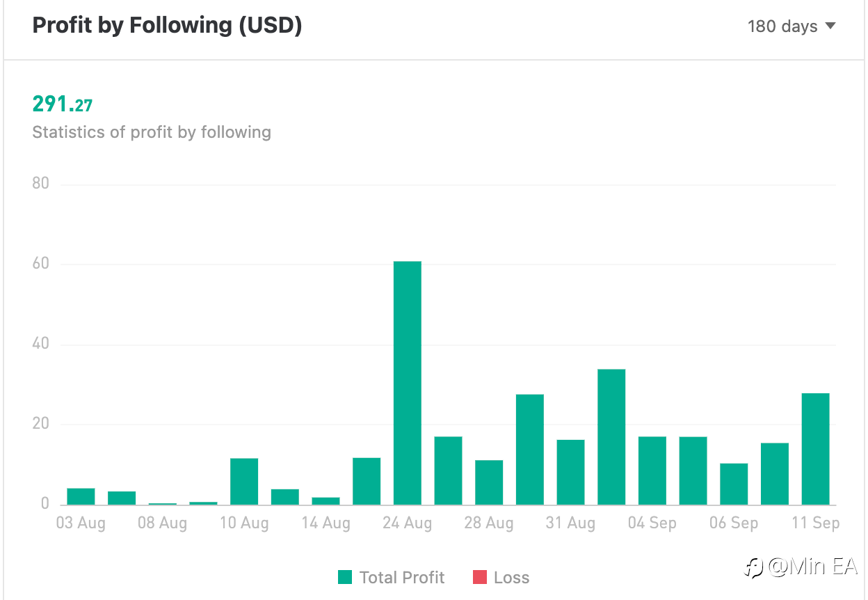Viewport: 868px width, 600px height.
Task: Click the tallest bar on 24 Aug
Action: (408, 383)
